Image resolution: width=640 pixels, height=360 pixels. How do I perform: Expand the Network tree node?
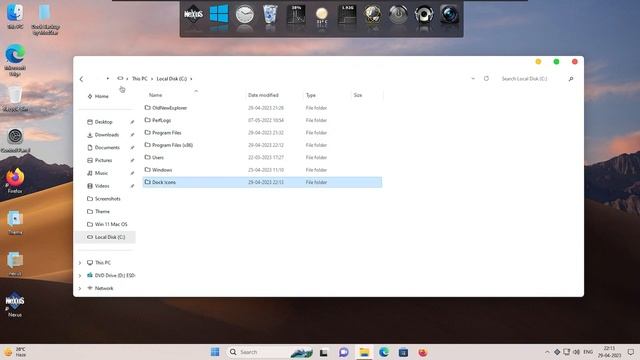pos(80,289)
